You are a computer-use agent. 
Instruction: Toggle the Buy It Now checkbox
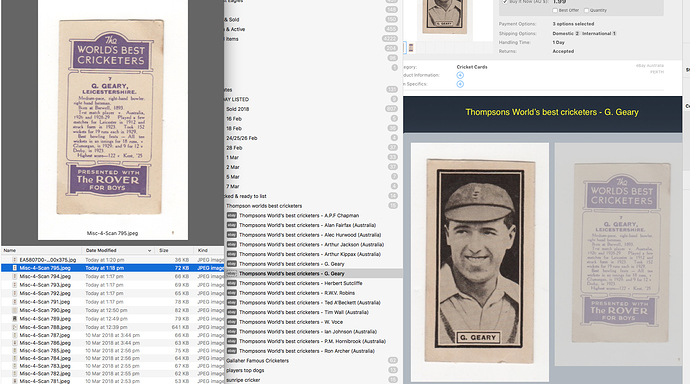coord(505,2)
